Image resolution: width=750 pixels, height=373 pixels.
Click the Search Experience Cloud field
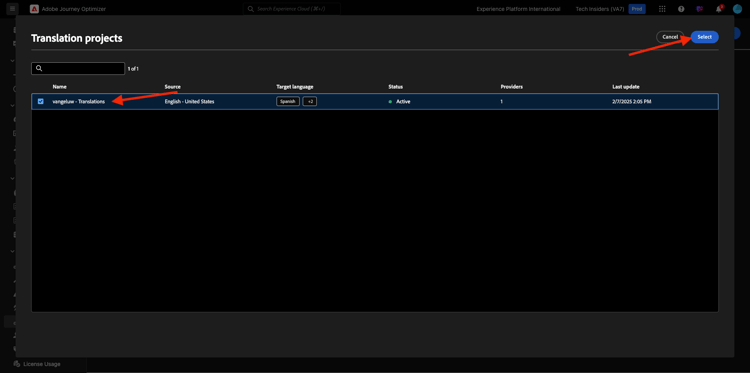coord(292,9)
